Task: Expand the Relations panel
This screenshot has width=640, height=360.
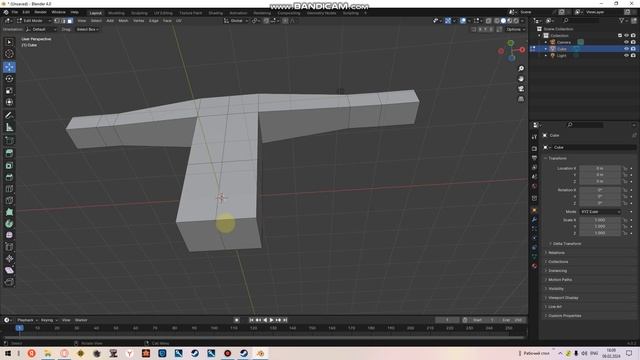Action: (555, 253)
